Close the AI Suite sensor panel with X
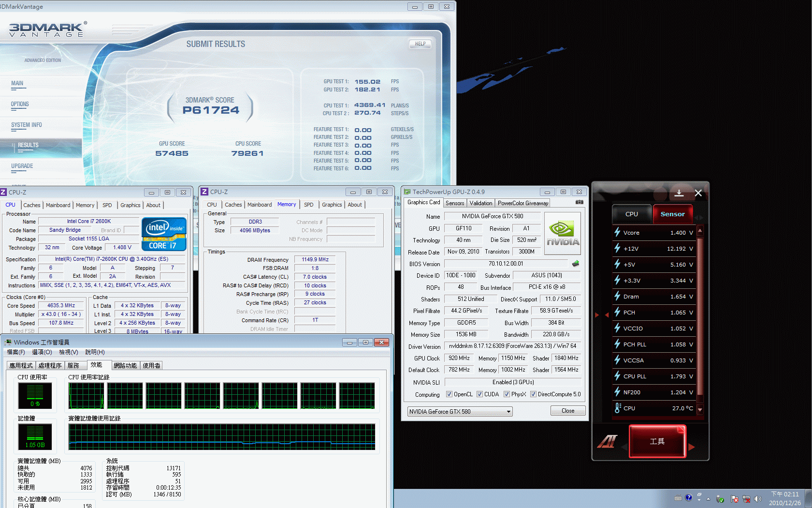Viewport: 812px width, 508px height. pos(698,193)
